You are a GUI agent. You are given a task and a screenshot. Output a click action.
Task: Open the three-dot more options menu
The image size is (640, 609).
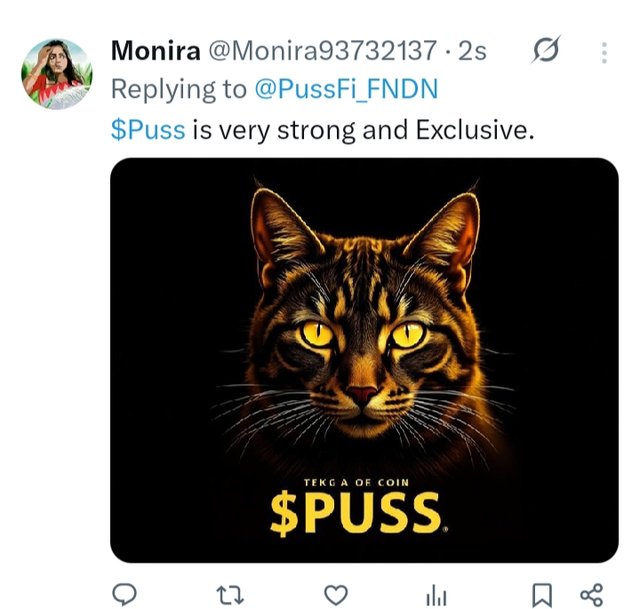603,51
